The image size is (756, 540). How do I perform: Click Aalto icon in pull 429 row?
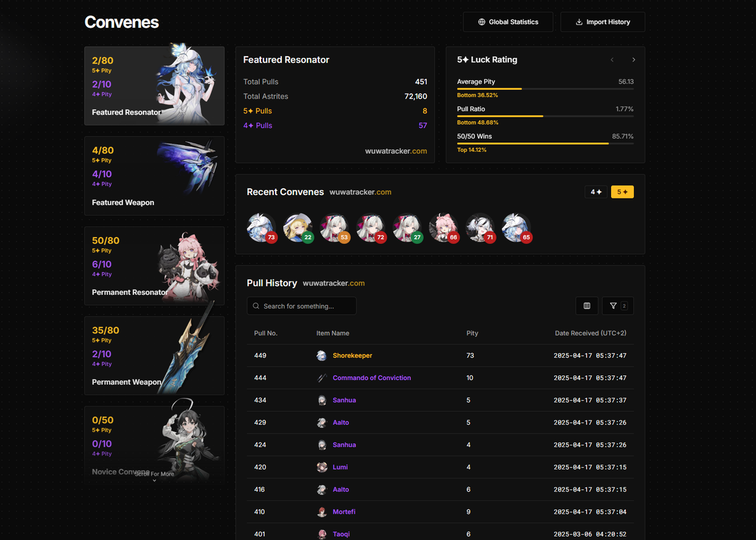tap(322, 423)
